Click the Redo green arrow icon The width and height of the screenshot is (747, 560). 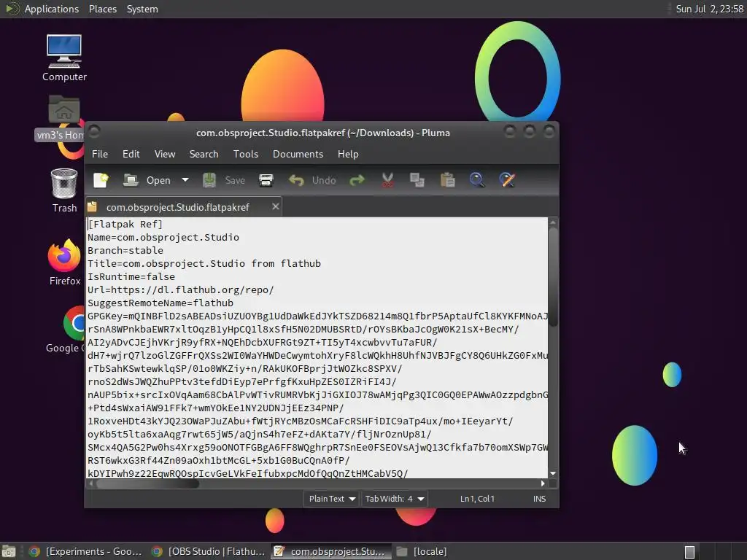click(x=357, y=181)
